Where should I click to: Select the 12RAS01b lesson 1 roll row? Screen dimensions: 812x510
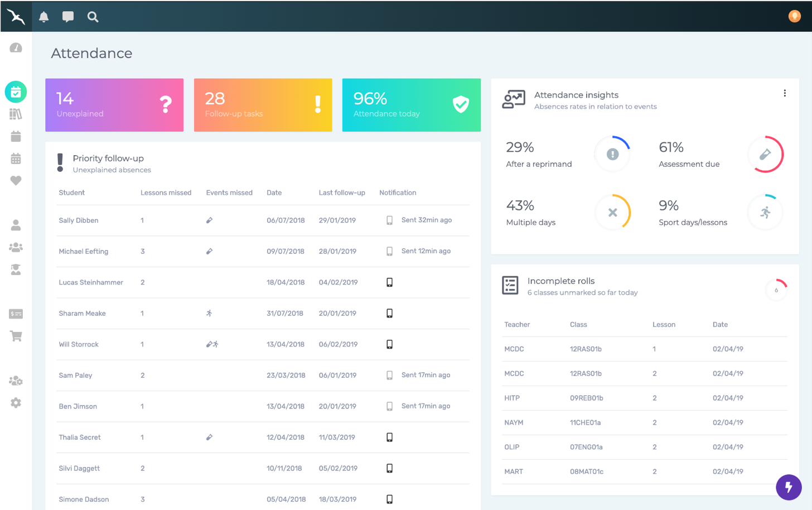pos(586,349)
